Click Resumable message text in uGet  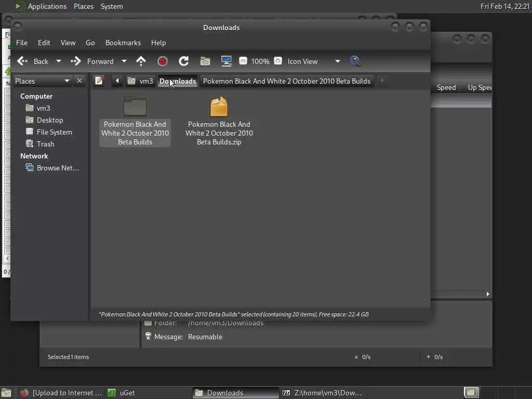(205, 337)
